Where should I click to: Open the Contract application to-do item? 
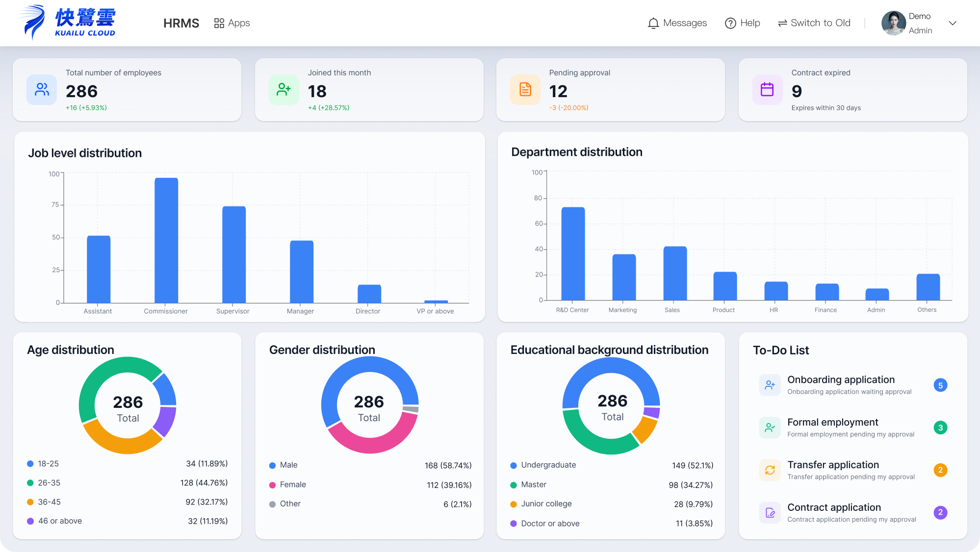tap(853, 513)
